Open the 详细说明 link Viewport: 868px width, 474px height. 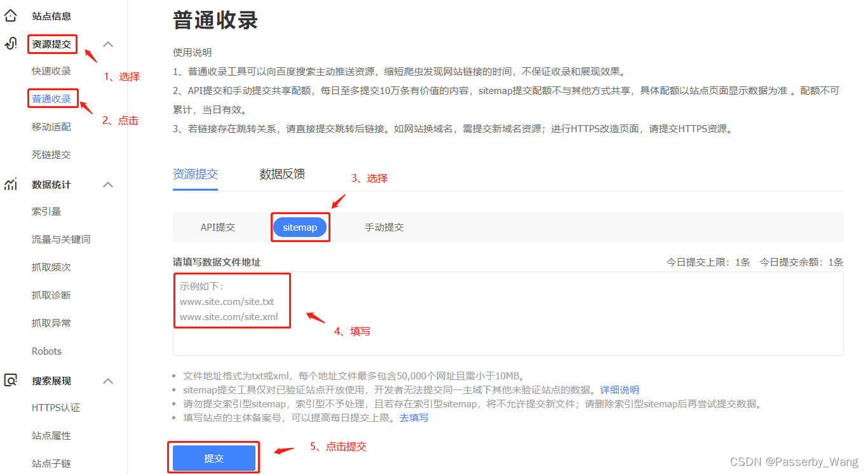[619, 389]
